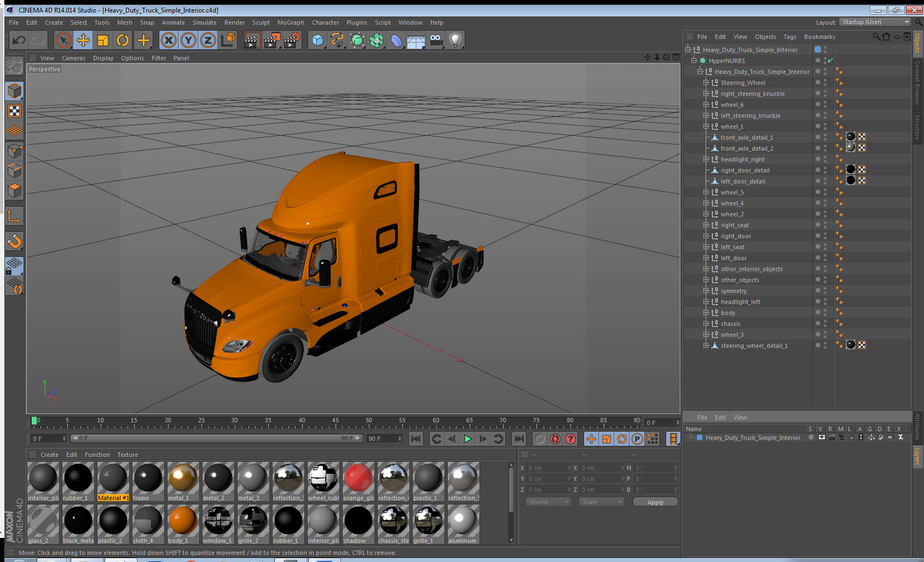The image size is (924, 562).
Task: Expand the chassis object
Action: pos(706,324)
